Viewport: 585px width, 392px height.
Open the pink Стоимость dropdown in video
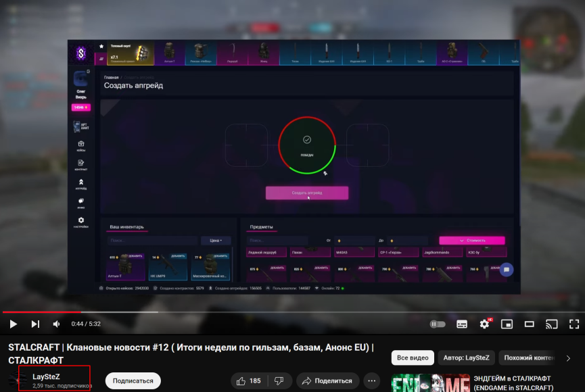click(x=472, y=241)
